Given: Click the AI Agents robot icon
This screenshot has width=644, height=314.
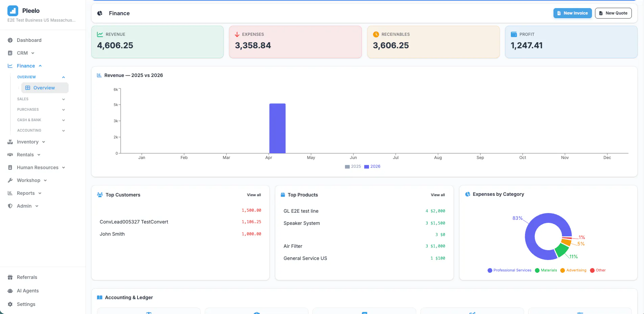Looking at the screenshot, I should (10, 291).
